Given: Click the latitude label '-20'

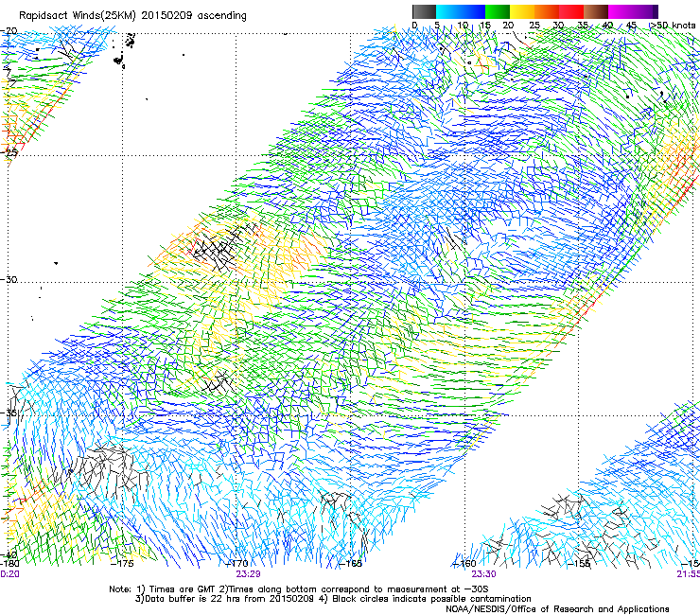Looking at the screenshot, I should click(x=9, y=31).
